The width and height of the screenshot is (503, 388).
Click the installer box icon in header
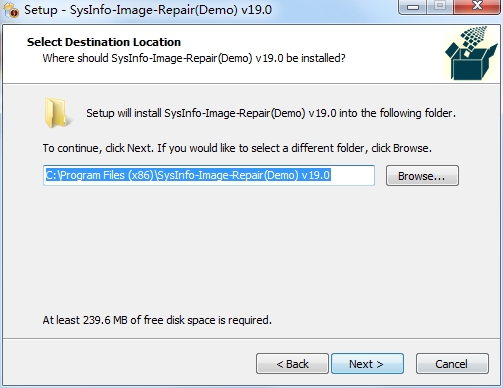[x=471, y=53]
